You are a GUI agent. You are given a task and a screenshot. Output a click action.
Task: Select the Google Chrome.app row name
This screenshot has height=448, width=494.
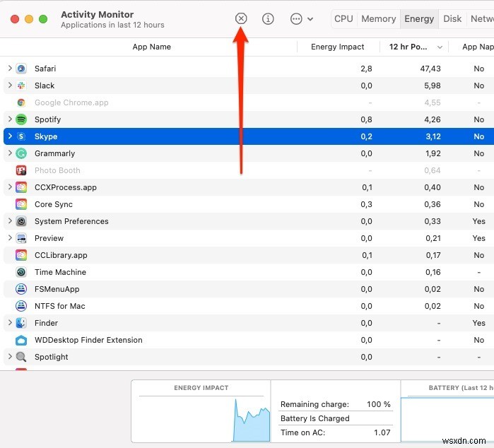(71, 102)
